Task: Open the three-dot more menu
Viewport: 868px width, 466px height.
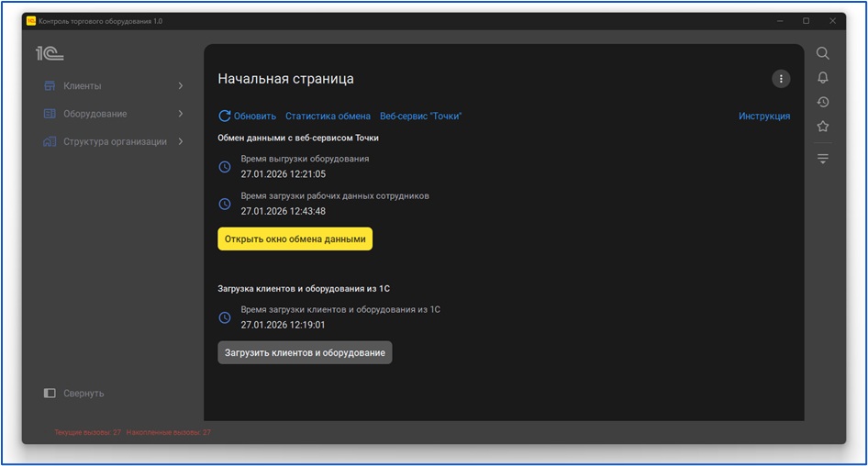Action: click(781, 79)
